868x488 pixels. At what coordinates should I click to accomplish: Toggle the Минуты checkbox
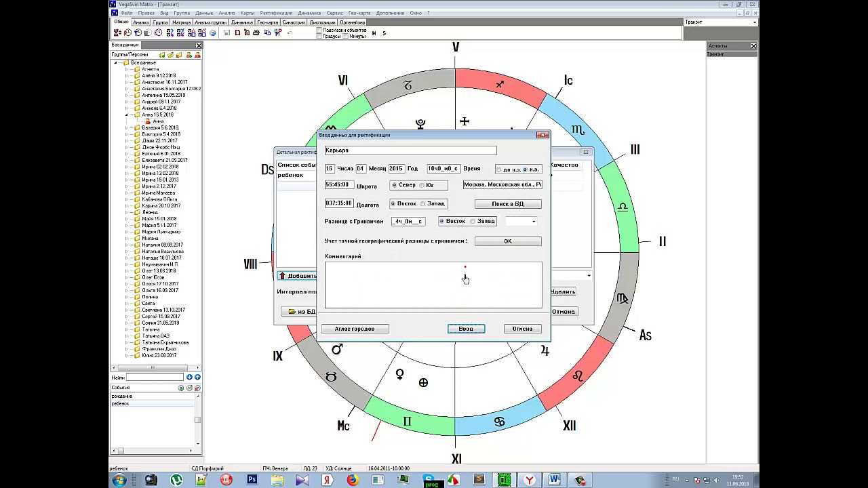pos(345,36)
